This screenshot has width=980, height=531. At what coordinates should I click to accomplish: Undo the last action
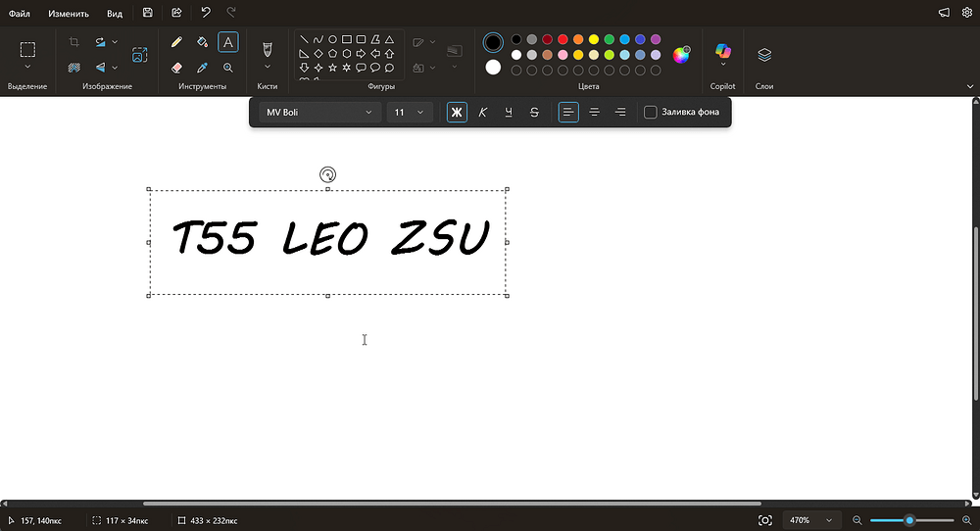[206, 13]
